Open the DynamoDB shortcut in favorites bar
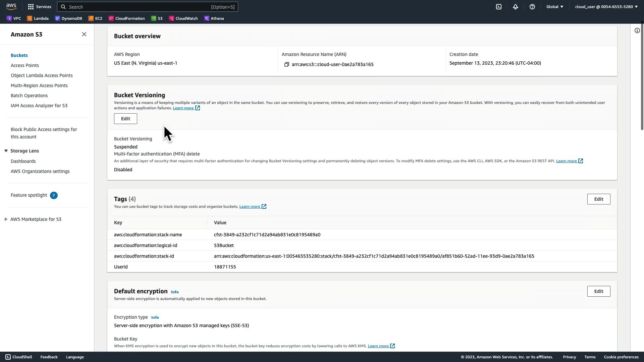Image resolution: width=644 pixels, height=362 pixels. tap(68, 18)
